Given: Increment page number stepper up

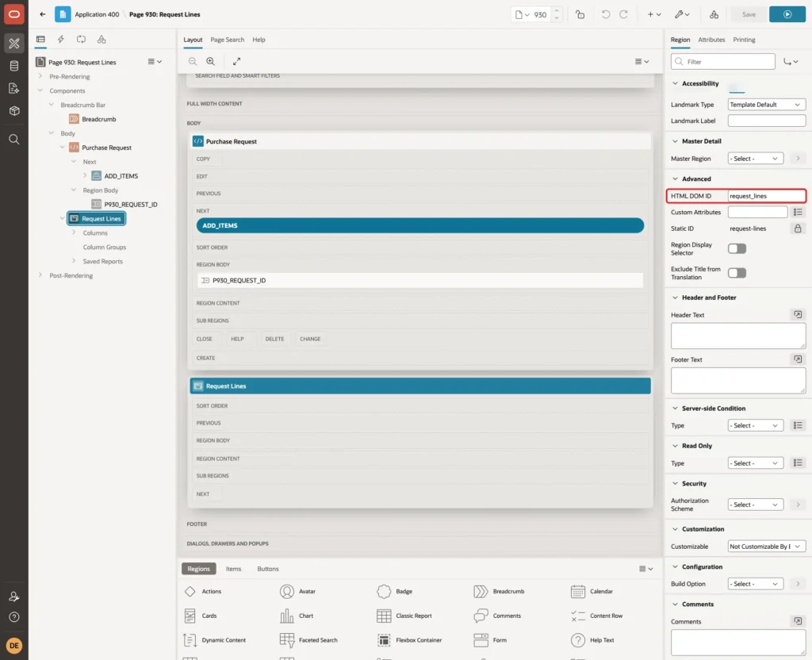Looking at the screenshot, I should click(557, 11).
